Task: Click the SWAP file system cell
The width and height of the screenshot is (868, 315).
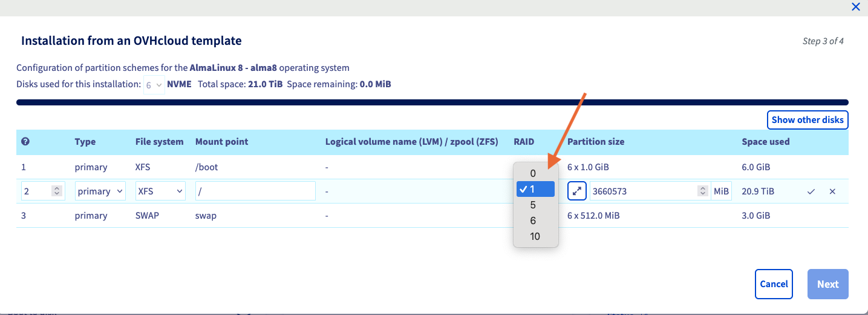Action: (x=147, y=216)
